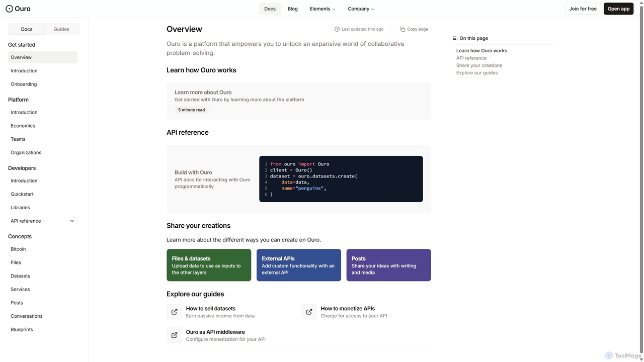Image resolution: width=644 pixels, height=362 pixels.
Task: Click the Share your creations heading
Action: coord(198,226)
